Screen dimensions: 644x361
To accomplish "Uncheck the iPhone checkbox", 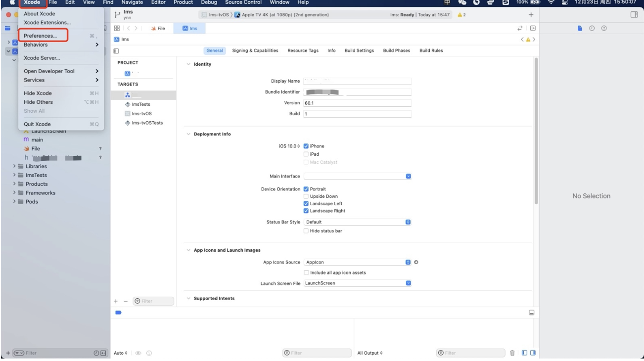I will click(306, 146).
